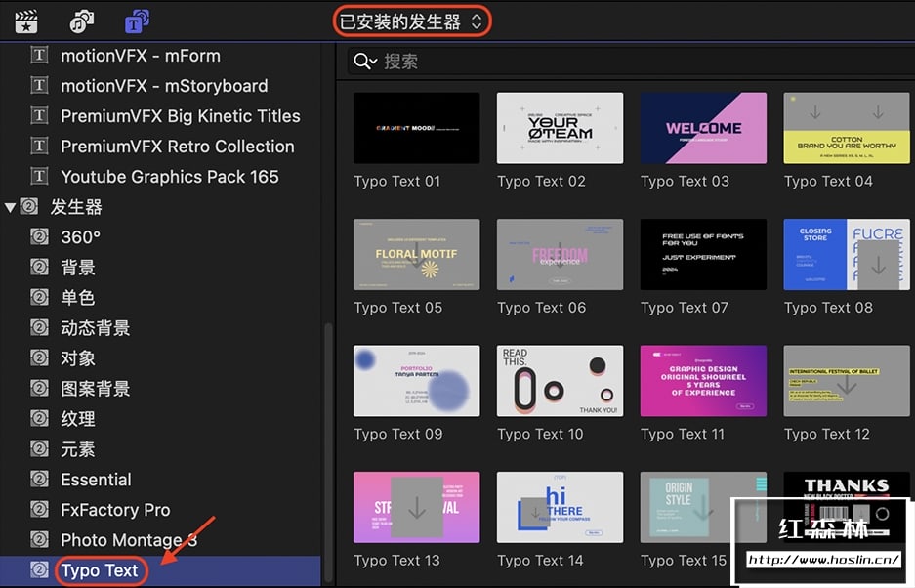915x588 pixels.
Task: Select Typo Text 01 thumbnail
Action: 417,128
